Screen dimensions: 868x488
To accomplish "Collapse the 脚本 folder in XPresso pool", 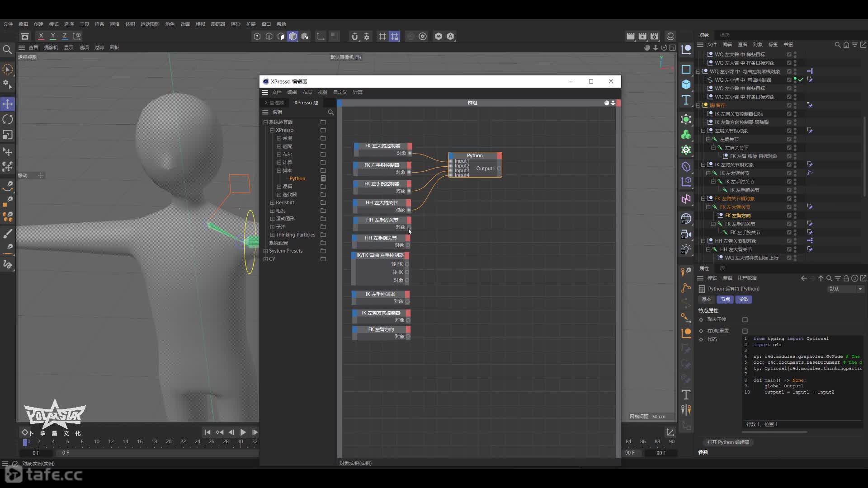I will tap(279, 170).
